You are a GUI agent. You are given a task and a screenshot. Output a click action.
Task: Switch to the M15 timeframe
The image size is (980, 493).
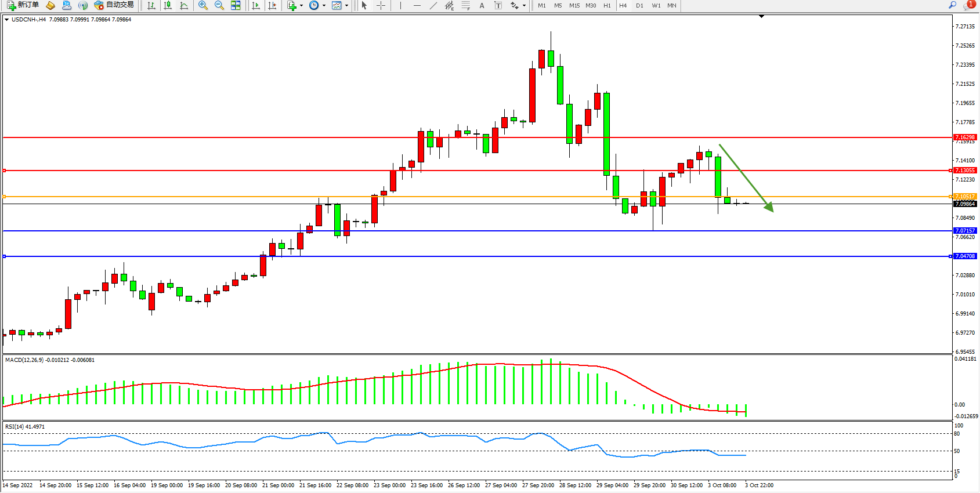(574, 5)
